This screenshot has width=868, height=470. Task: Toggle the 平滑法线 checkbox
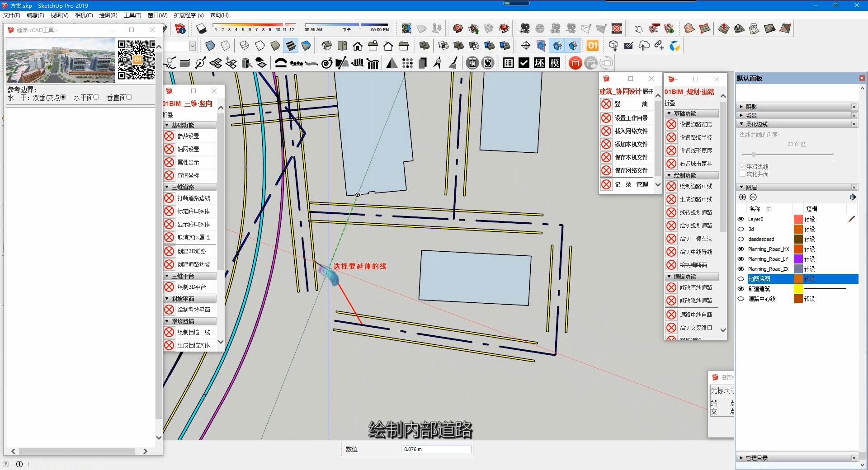click(742, 166)
